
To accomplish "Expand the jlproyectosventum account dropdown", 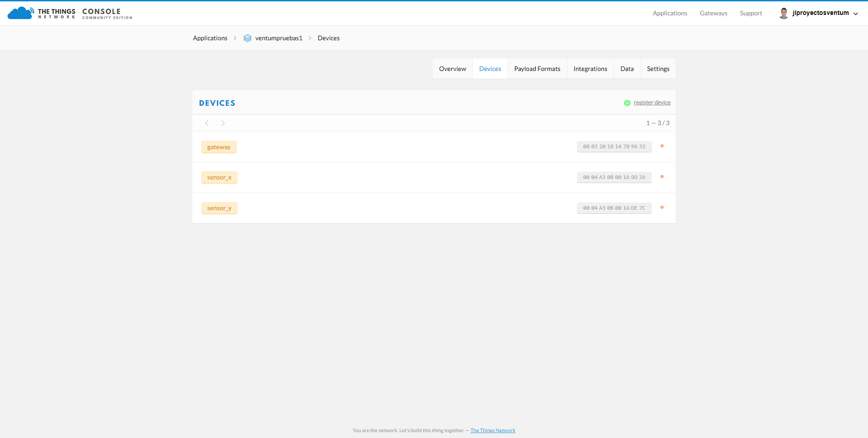I will (855, 14).
